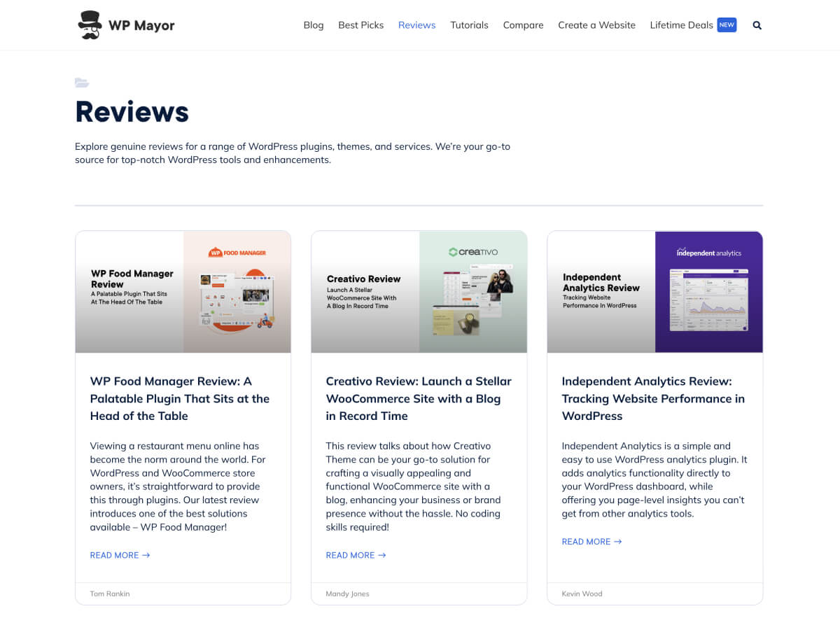840x618 pixels.
Task: Click author name Tom Rankin
Action: [x=110, y=594]
